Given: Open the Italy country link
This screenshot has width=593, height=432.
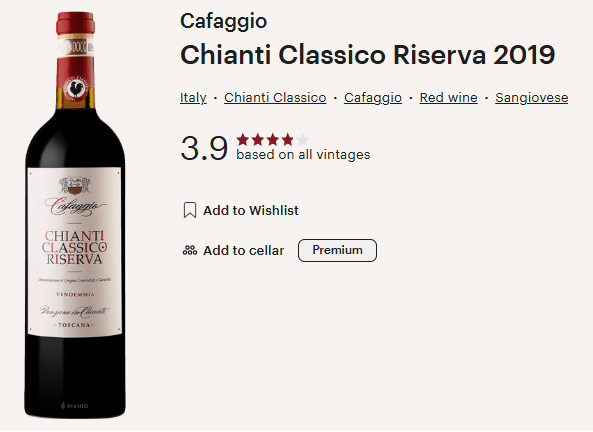Looking at the screenshot, I should pos(193,98).
